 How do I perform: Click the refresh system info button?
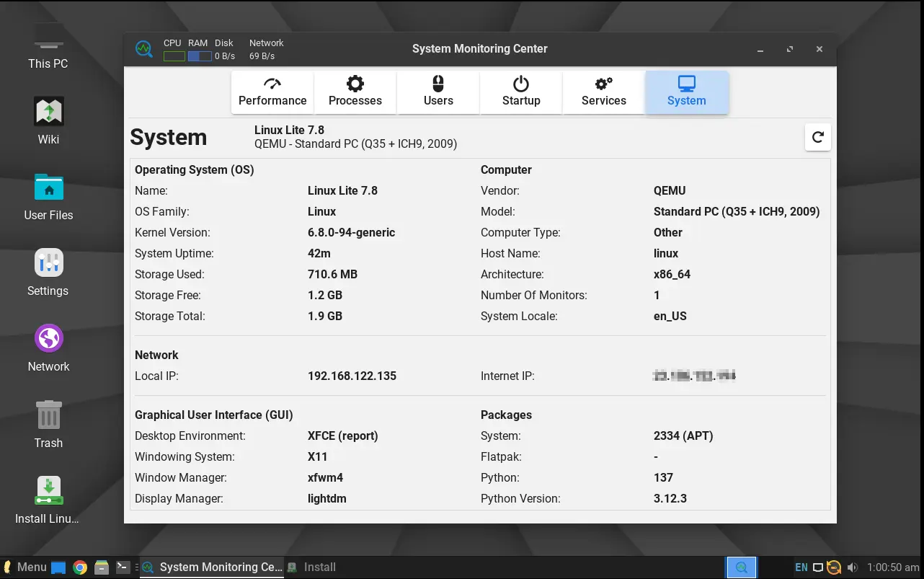coord(817,137)
